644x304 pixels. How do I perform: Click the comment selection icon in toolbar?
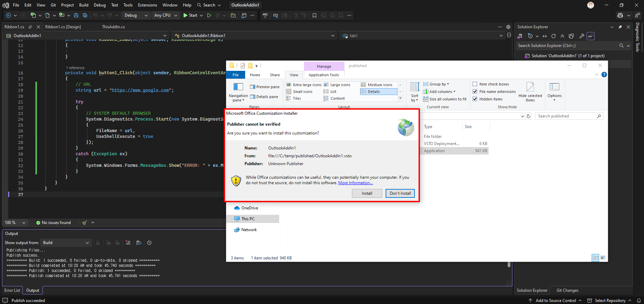click(275, 15)
